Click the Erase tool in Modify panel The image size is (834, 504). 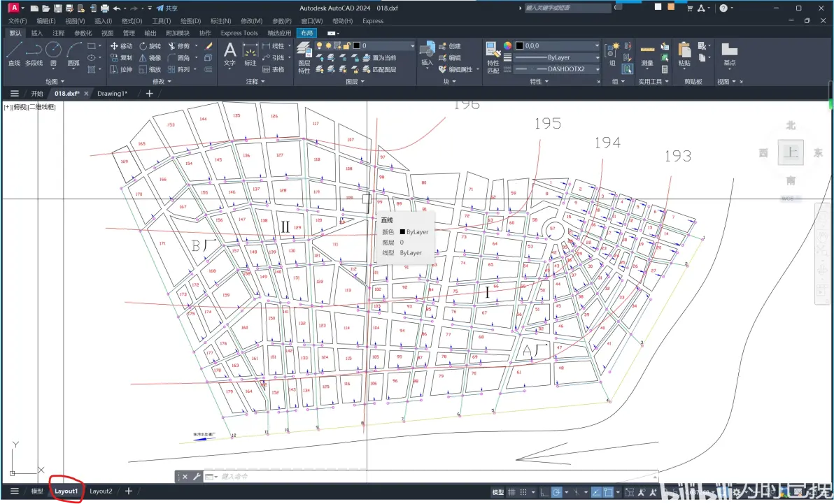click(x=208, y=45)
